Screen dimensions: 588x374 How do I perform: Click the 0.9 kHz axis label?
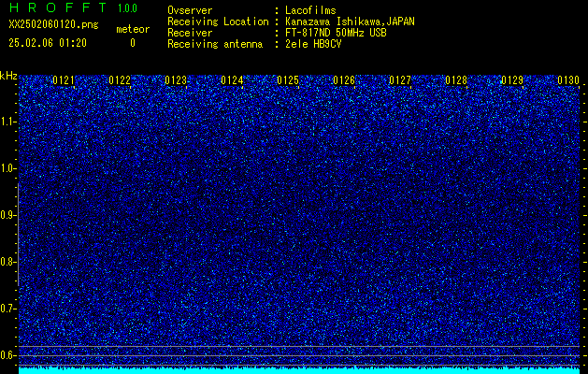point(8,215)
